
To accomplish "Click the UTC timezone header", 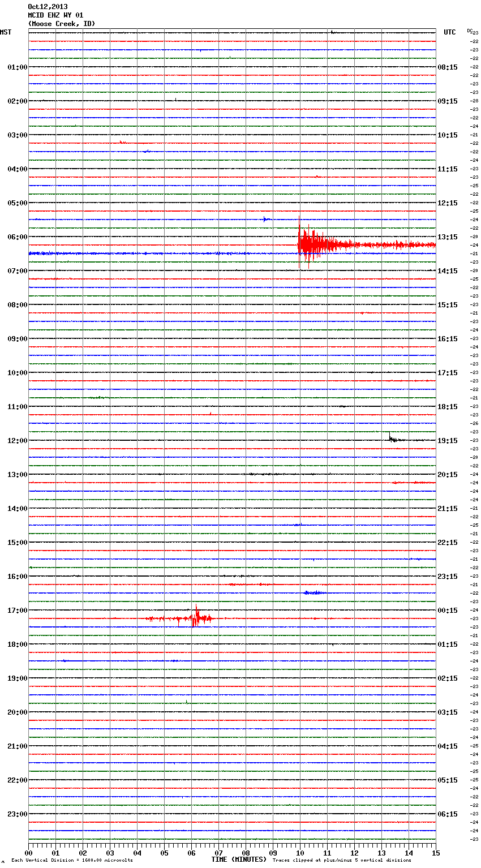I will (x=450, y=32).
